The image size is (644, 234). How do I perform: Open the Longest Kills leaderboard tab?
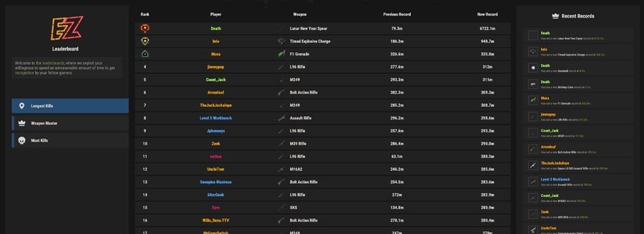70,106
